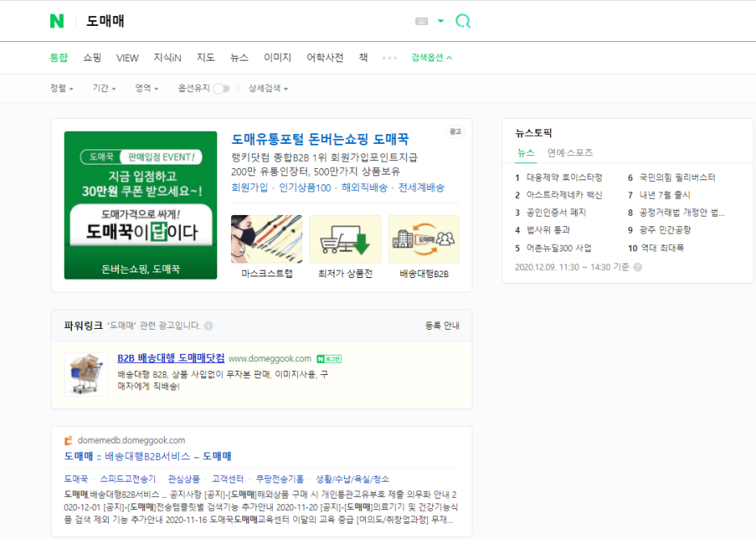756x539 pixels.
Task: Open topic 7 내년 7월 출시
Action: click(x=665, y=195)
